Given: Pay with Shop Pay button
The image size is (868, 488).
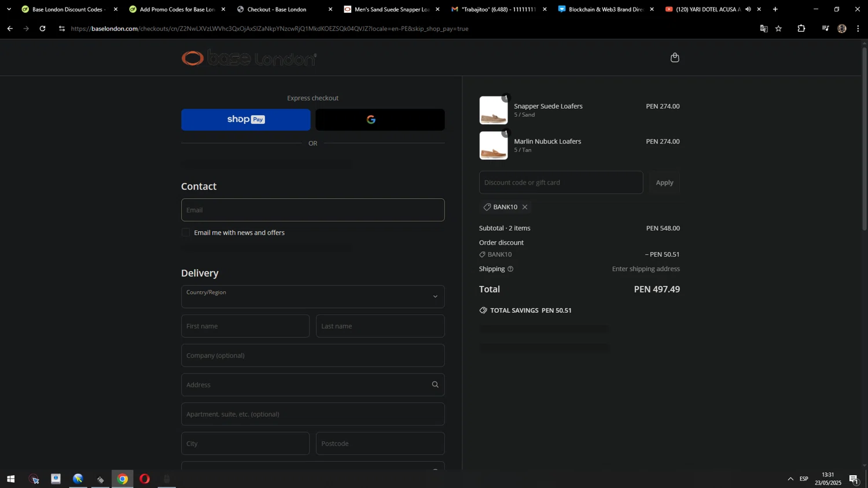Looking at the screenshot, I should 246,120.
